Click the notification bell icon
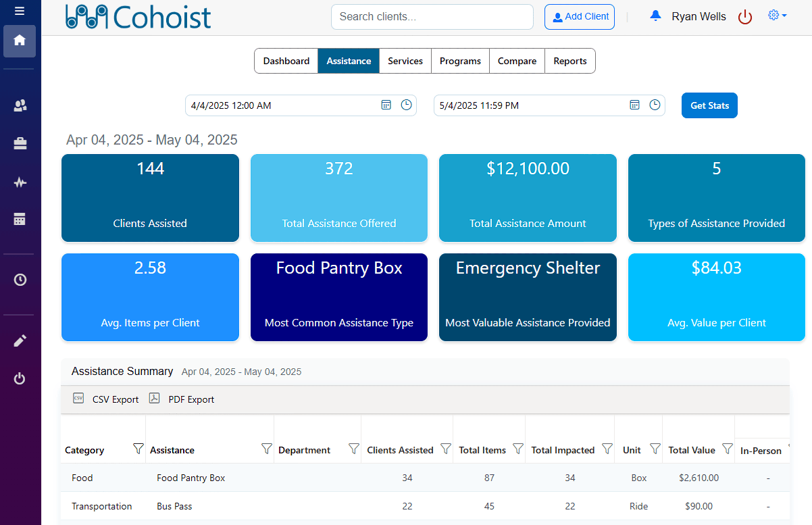Viewport: 812px width, 525px height. (655, 16)
